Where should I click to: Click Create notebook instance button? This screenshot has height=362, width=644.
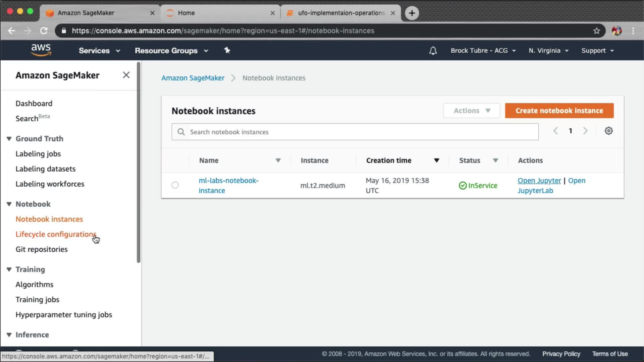click(x=559, y=111)
